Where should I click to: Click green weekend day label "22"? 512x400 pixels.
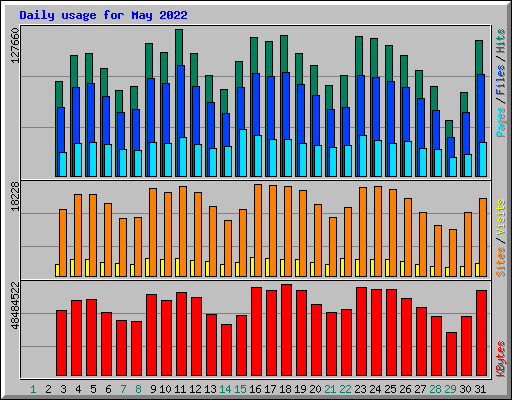click(x=345, y=389)
